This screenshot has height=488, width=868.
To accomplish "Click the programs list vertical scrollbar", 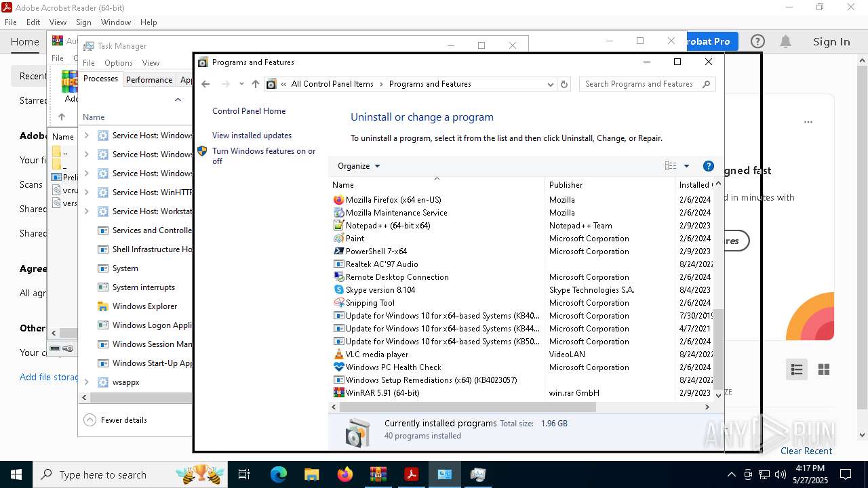I will click(x=719, y=349).
